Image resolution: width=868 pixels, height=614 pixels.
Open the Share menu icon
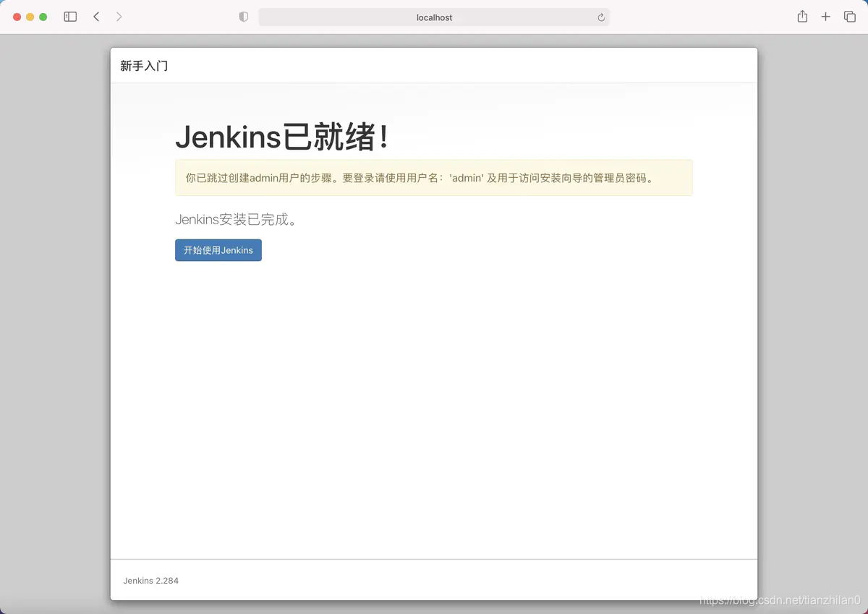pyautogui.click(x=802, y=17)
